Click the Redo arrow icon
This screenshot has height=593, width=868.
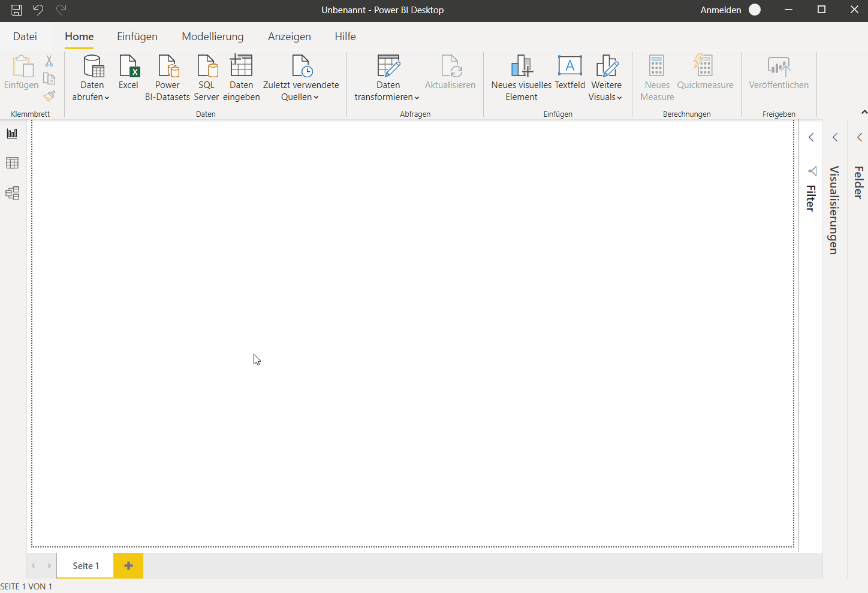pos(61,10)
